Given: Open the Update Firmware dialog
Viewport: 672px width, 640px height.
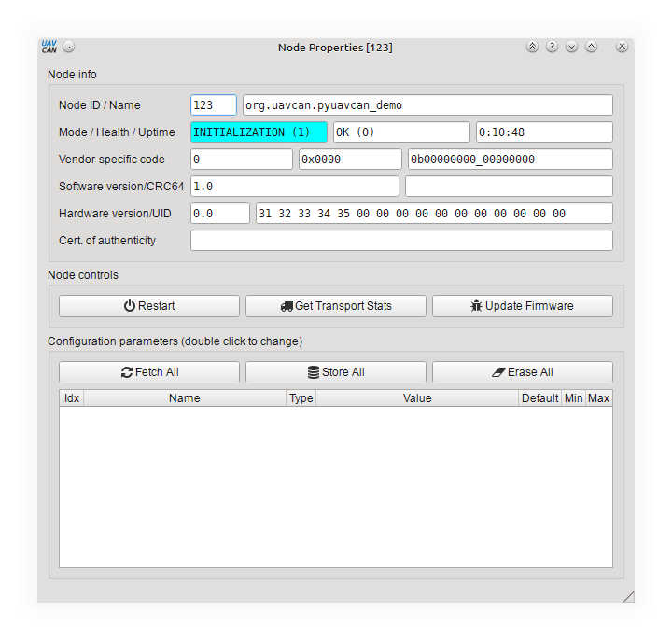Looking at the screenshot, I should tap(523, 306).
